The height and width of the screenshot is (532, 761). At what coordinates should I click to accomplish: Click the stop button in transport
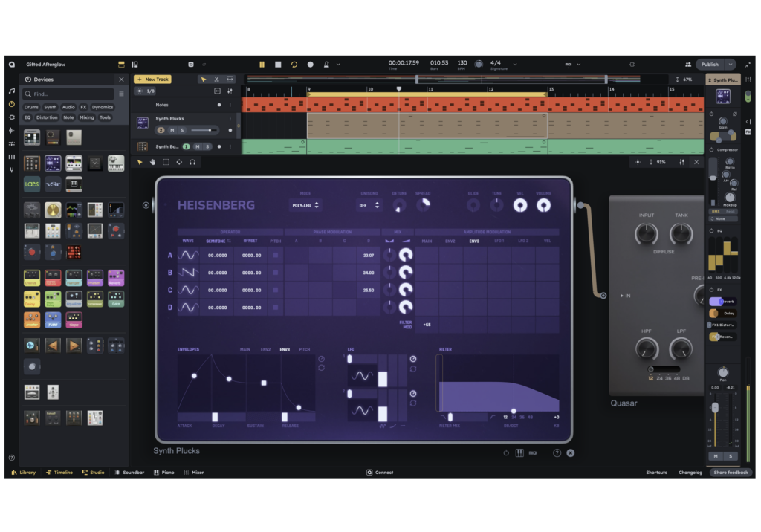[278, 64]
